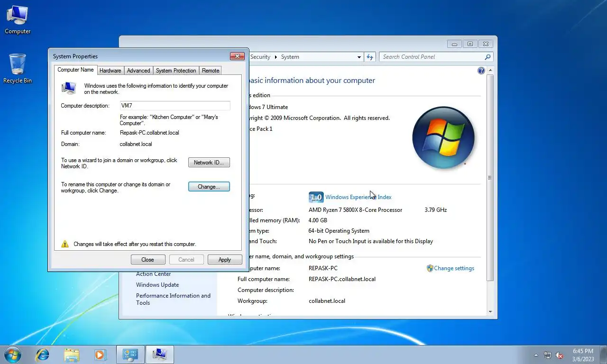Minimize the Control Panel window

[455, 44]
